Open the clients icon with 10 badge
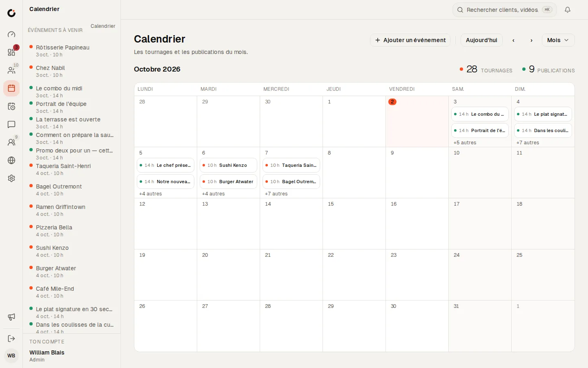Viewport: 588px width, 368px height. click(11, 70)
